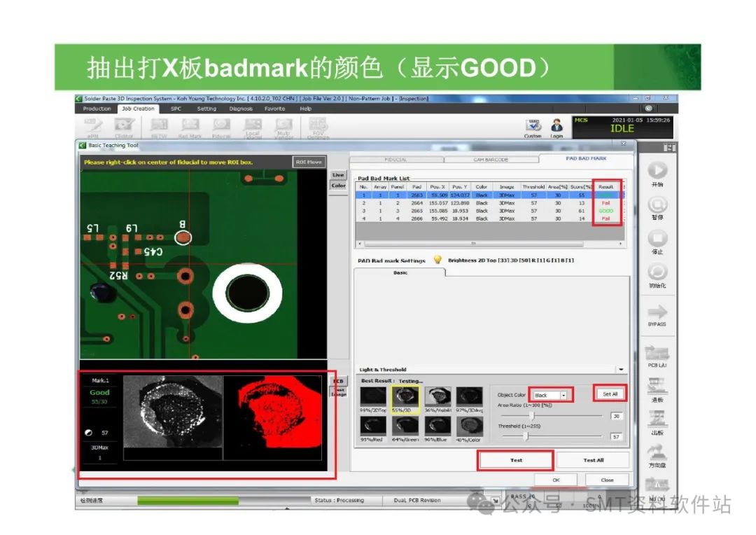Switch to the CAM BARCODE tab
The width and height of the screenshot is (756, 535).
click(491, 160)
